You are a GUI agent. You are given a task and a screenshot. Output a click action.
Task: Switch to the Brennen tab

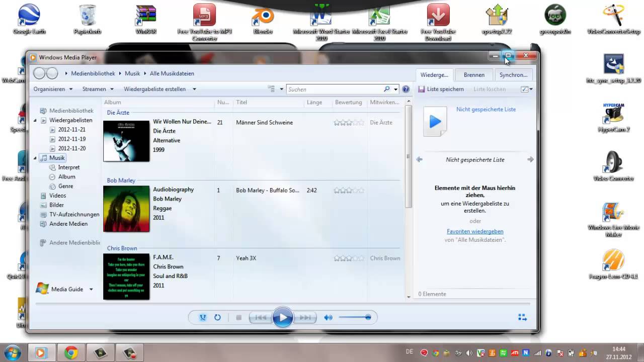pos(474,75)
